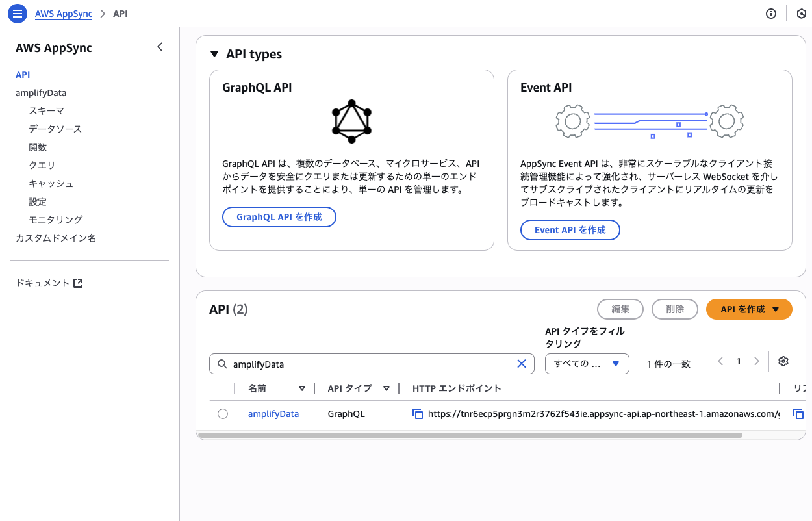Screen dimensions: 812x521
Task: Click the 1 件の一致 text
Action: click(x=668, y=364)
